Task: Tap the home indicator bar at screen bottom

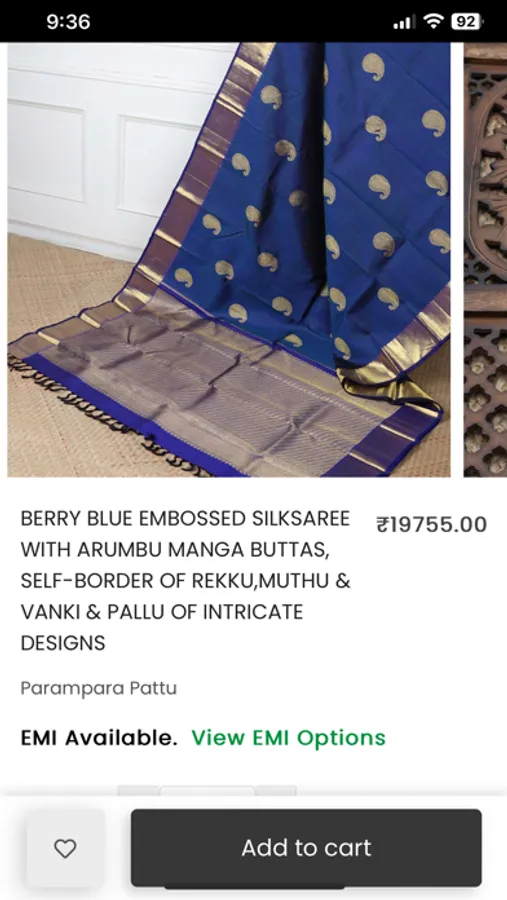Action: pyautogui.click(x=254, y=888)
